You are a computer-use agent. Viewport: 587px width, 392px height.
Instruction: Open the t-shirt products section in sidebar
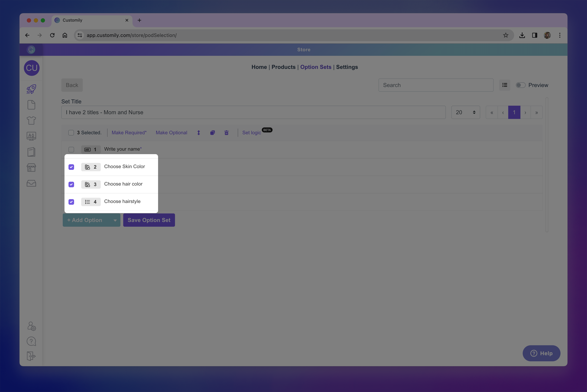(x=31, y=120)
